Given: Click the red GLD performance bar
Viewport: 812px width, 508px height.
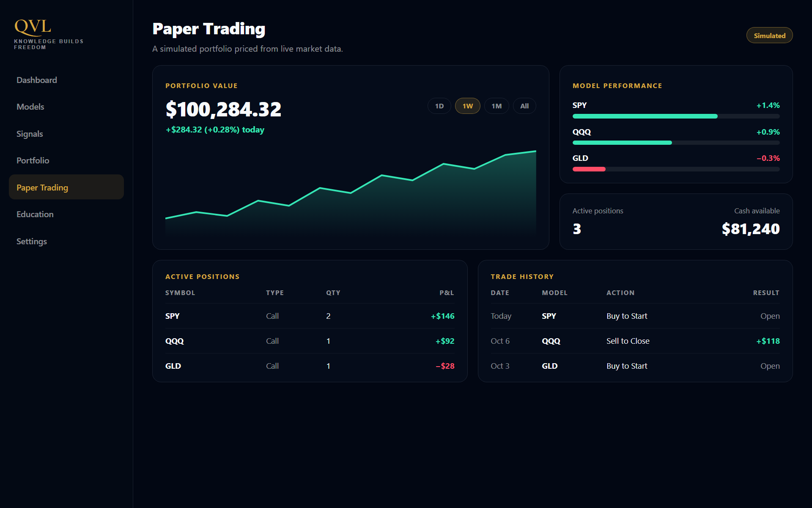Looking at the screenshot, I should 589,169.
